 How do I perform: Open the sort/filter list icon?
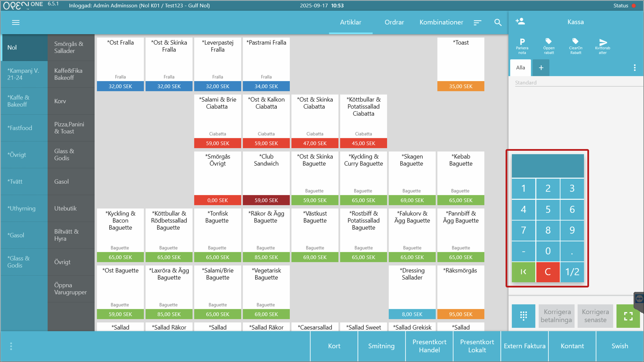coord(477,23)
